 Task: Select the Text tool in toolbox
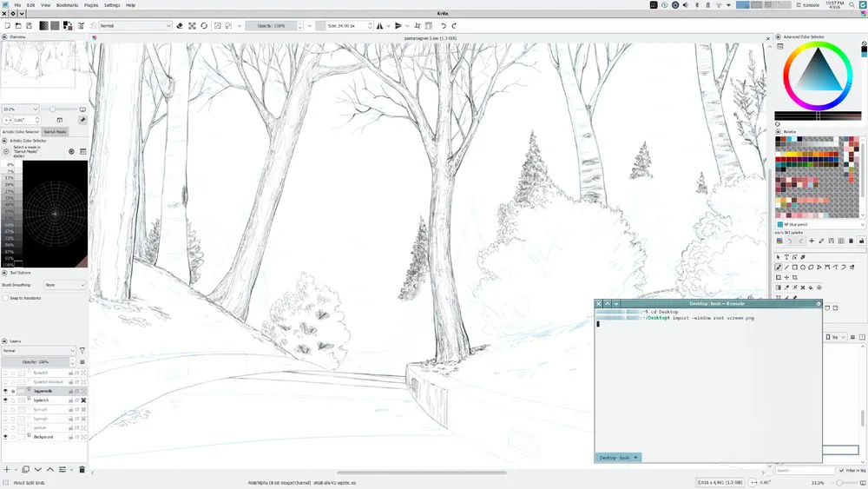click(786, 257)
